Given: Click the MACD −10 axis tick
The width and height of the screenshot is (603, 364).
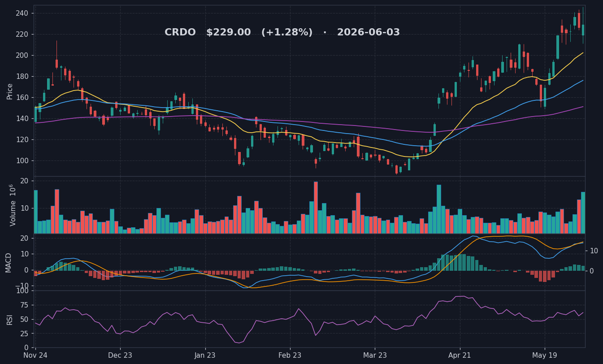Looking at the screenshot, I should coord(21,286).
